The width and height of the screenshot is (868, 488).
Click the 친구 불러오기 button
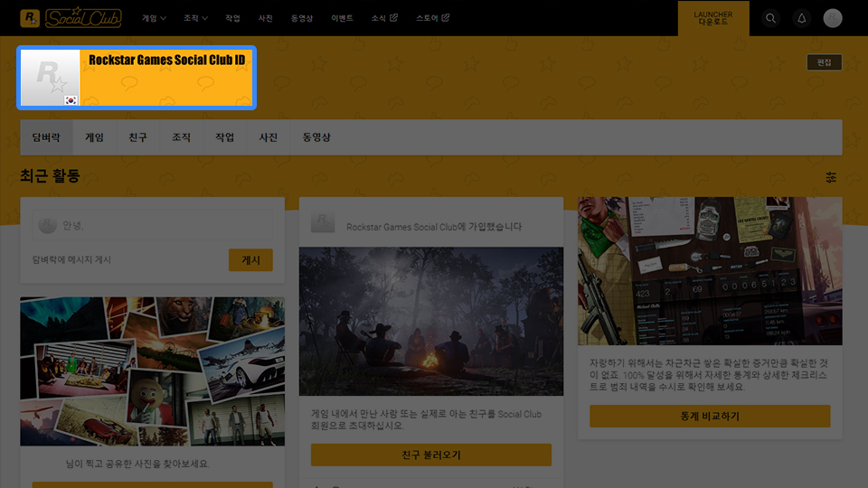[x=431, y=455]
